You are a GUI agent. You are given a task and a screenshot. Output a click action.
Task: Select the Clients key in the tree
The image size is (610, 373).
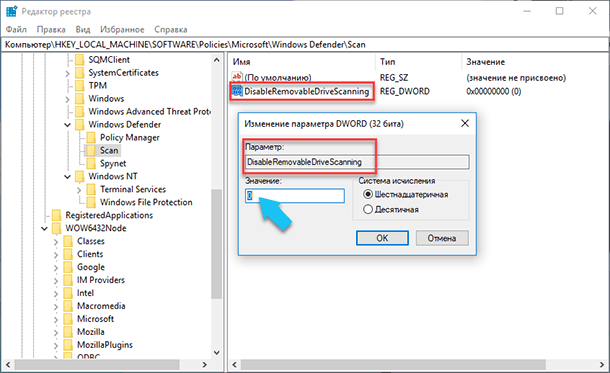coord(90,254)
